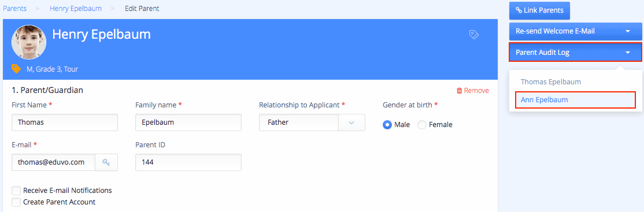Open the Relationship to Applicant dropdown
Image resolution: width=644 pixels, height=212 pixels.
[312, 122]
